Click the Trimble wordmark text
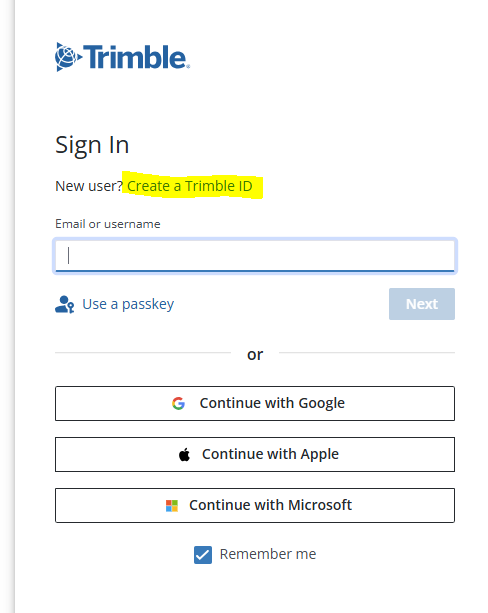488x613 pixels. tap(136, 57)
